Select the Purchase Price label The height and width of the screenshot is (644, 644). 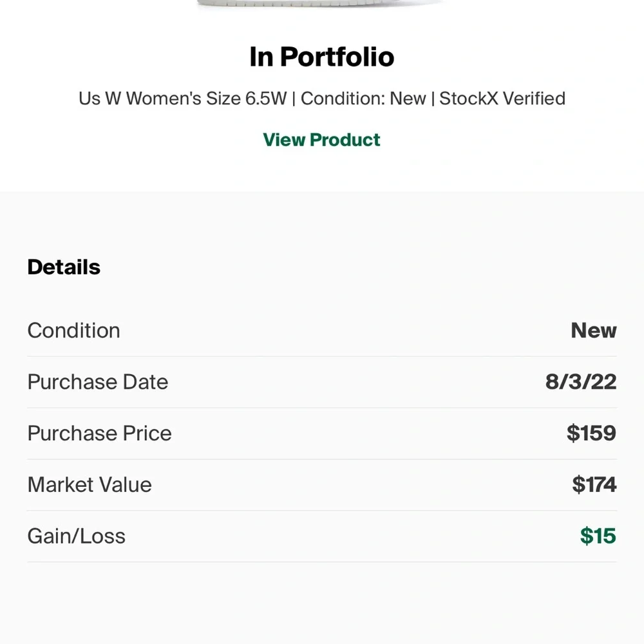click(x=99, y=433)
